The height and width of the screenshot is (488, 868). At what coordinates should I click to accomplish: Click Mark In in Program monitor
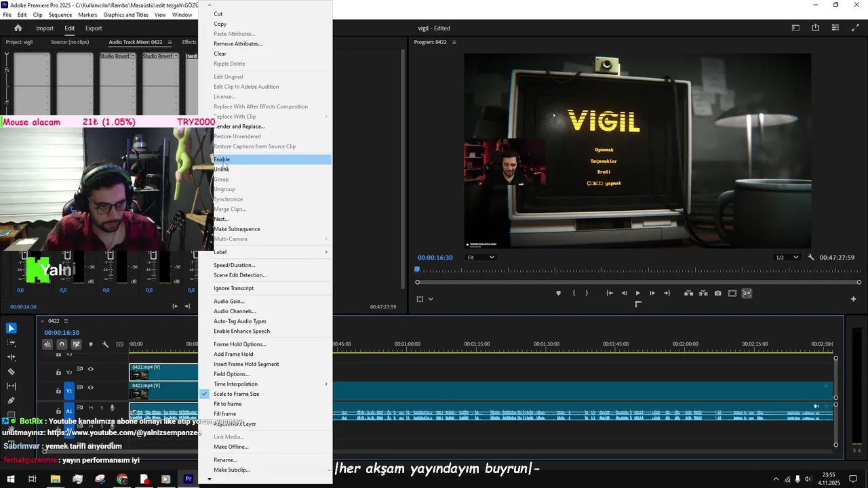pyautogui.click(x=574, y=293)
